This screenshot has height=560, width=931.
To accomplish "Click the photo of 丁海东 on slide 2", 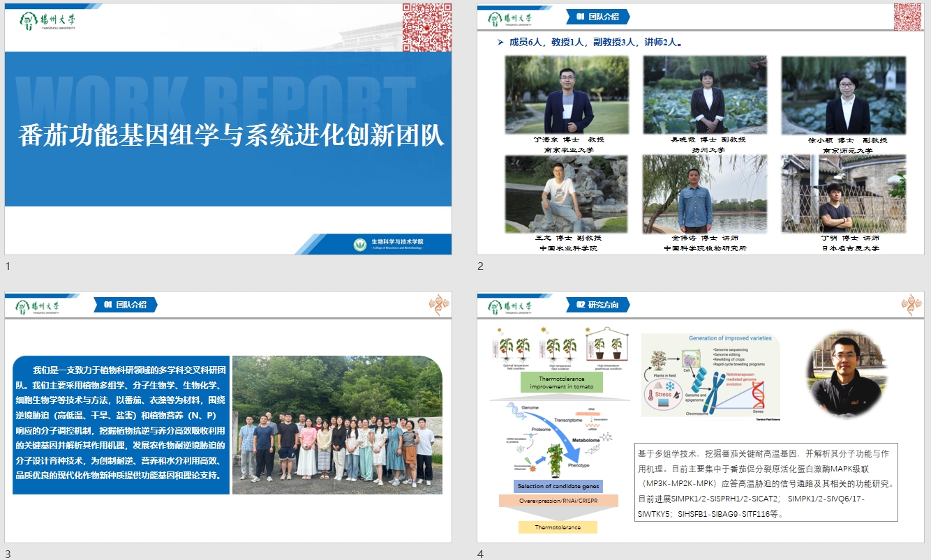I will tap(566, 95).
